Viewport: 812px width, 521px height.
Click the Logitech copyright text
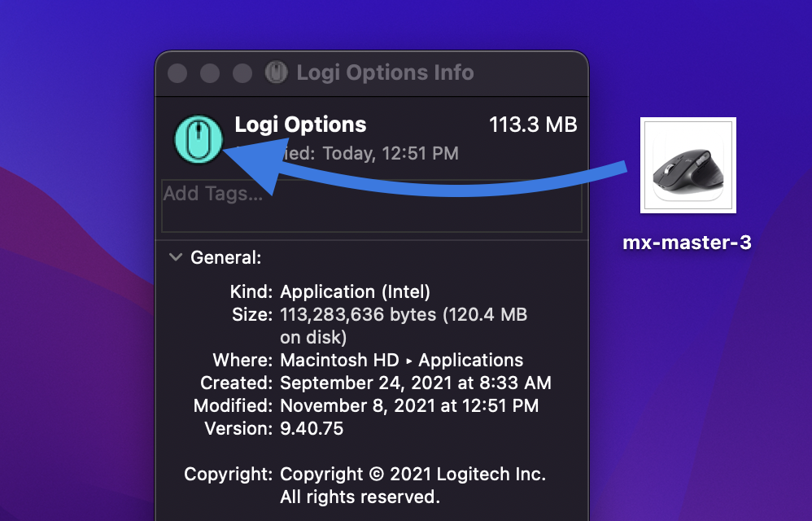413,474
